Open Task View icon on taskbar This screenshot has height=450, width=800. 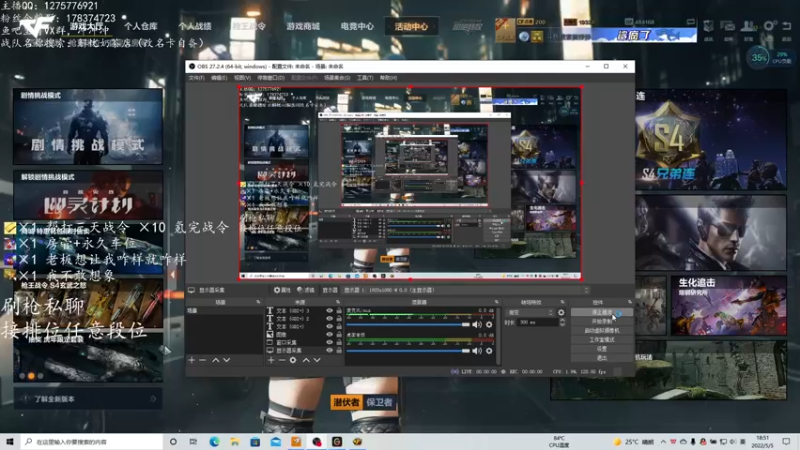pos(193,441)
